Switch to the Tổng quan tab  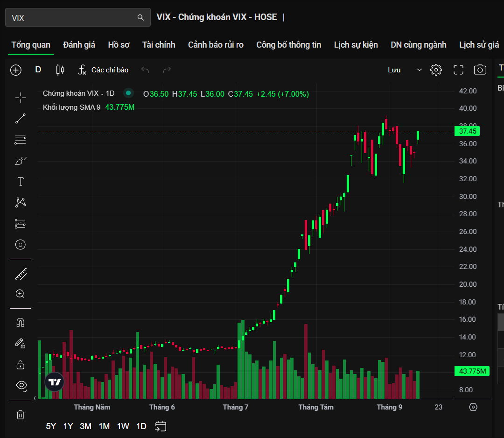point(31,45)
